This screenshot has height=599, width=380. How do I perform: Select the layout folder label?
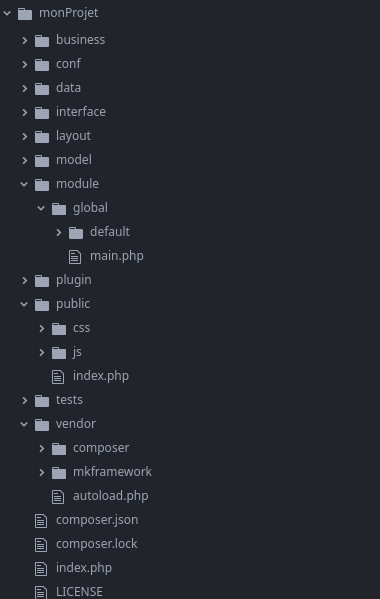coord(73,136)
